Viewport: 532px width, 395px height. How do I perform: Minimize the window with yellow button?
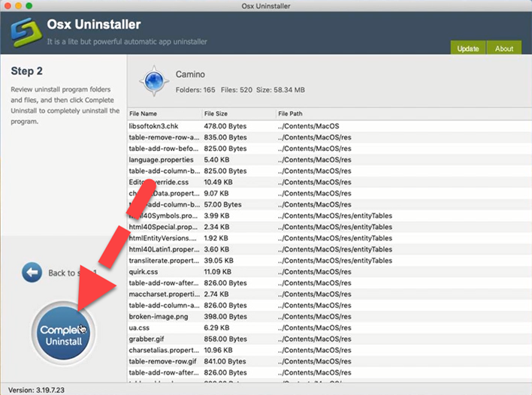[18, 6]
